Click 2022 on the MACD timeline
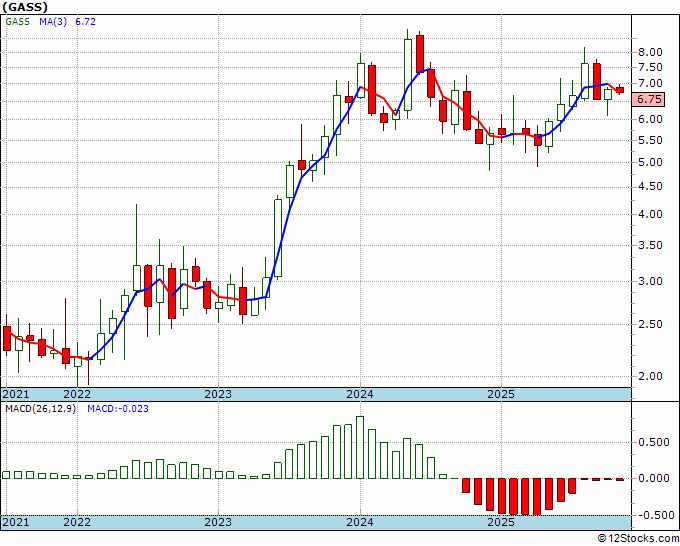 (77, 522)
